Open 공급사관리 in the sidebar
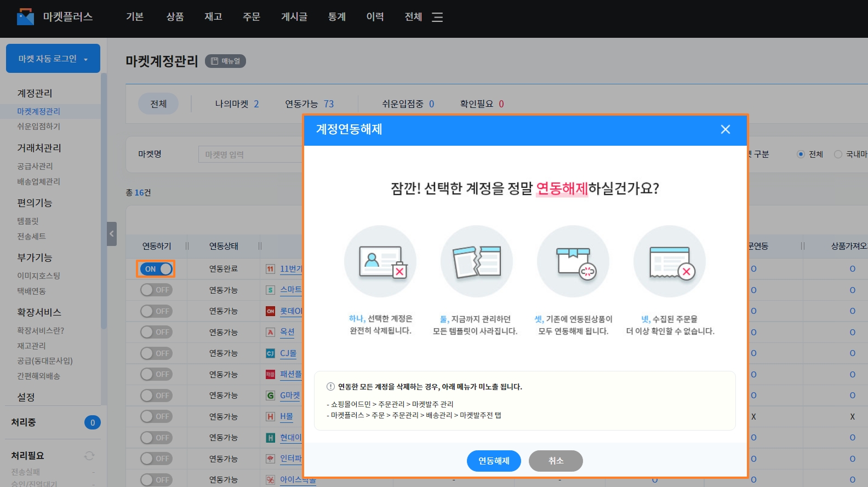This screenshot has height=487, width=868. (x=35, y=167)
